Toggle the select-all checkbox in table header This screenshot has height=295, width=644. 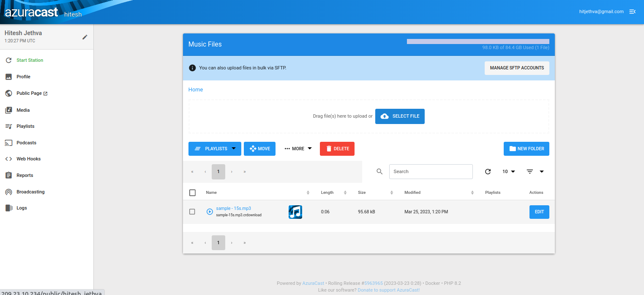pos(192,193)
